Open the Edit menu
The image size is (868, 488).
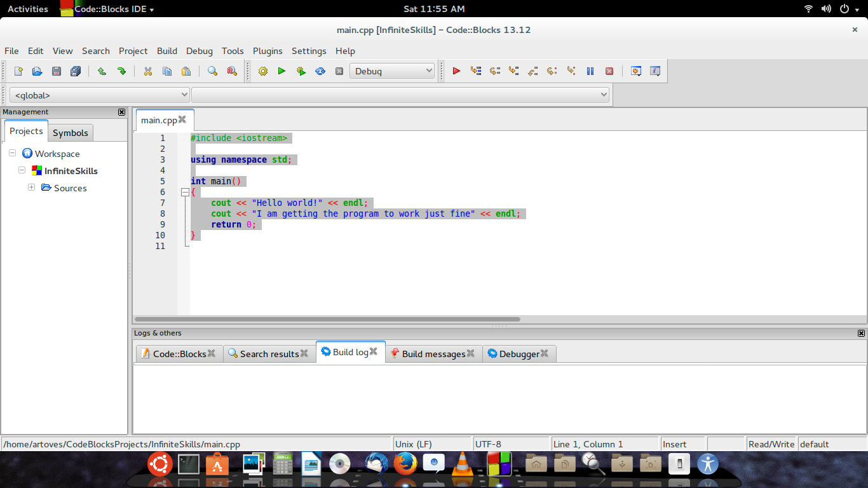pyautogui.click(x=36, y=51)
